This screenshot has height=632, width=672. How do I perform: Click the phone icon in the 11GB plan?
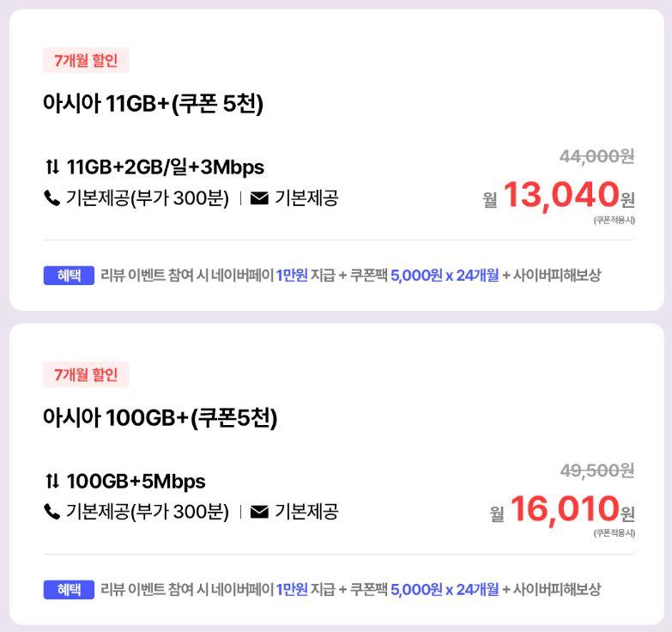51,198
